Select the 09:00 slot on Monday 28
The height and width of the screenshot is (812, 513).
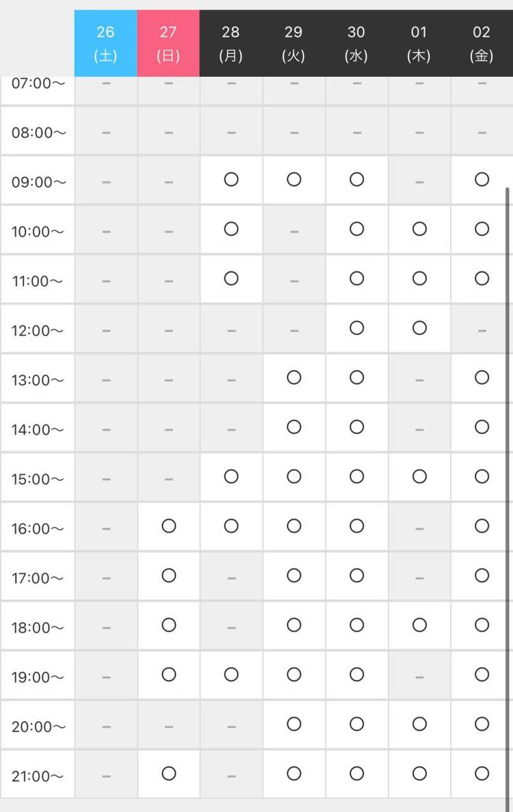point(231,180)
